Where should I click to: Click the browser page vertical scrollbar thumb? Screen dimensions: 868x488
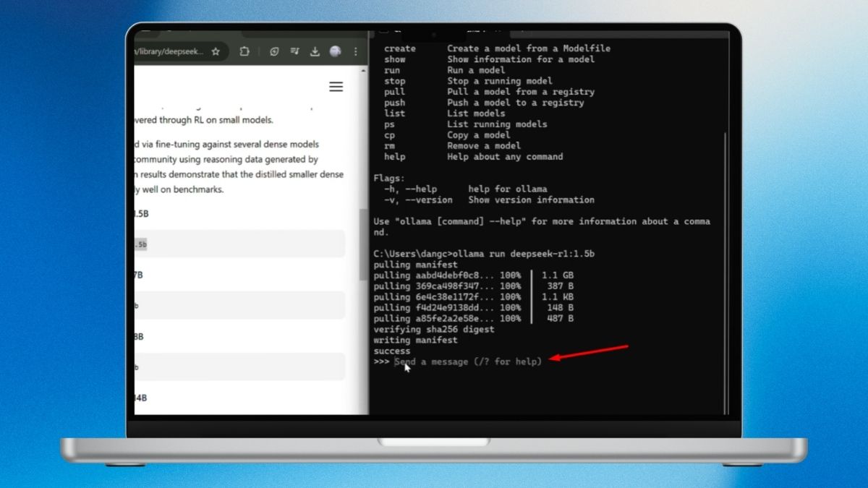click(x=364, y=246)
